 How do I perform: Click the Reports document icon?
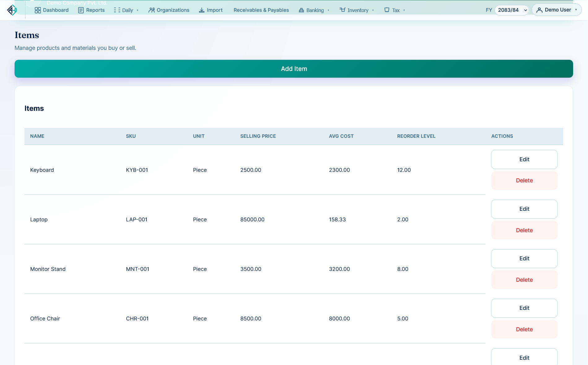point(81,10)
